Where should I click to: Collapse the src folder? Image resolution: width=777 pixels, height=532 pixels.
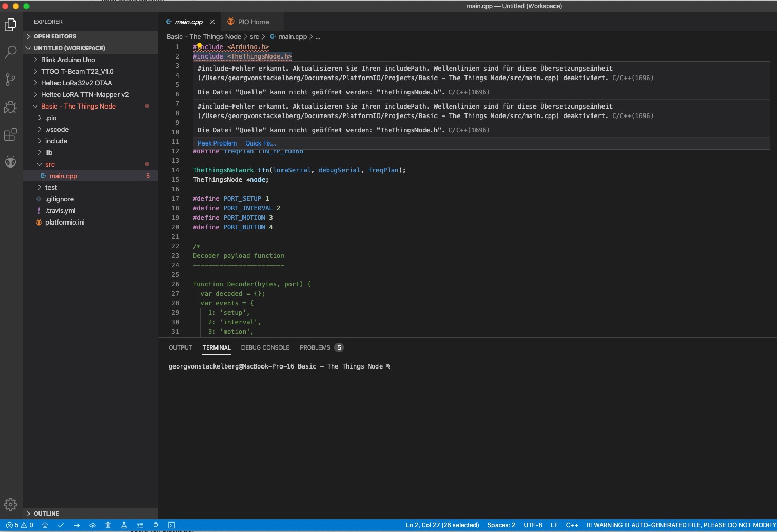click(x=50, y=164)
